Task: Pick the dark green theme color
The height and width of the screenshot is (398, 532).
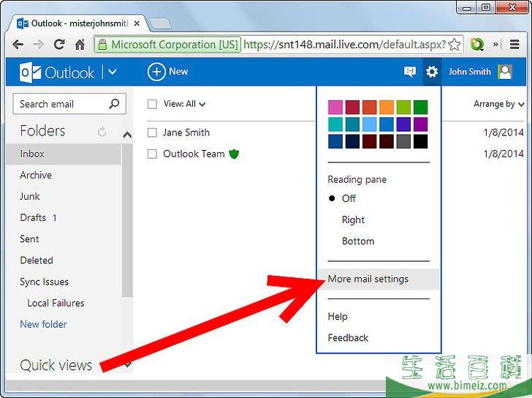Action: 420,107
